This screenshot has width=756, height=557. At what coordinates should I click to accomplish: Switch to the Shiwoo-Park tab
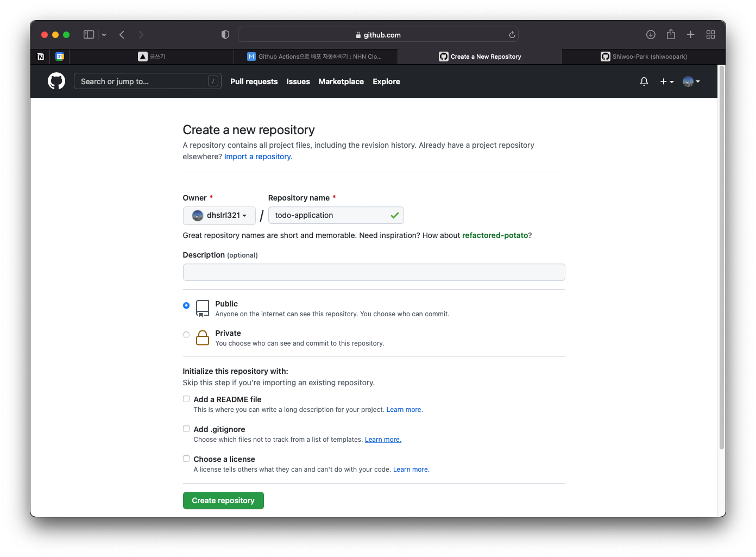(x=644, y=57)
